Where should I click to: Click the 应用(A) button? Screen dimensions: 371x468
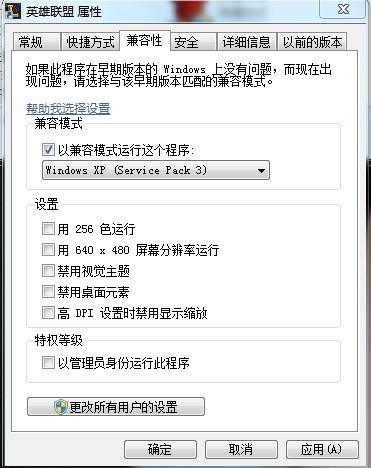[322, 449]
